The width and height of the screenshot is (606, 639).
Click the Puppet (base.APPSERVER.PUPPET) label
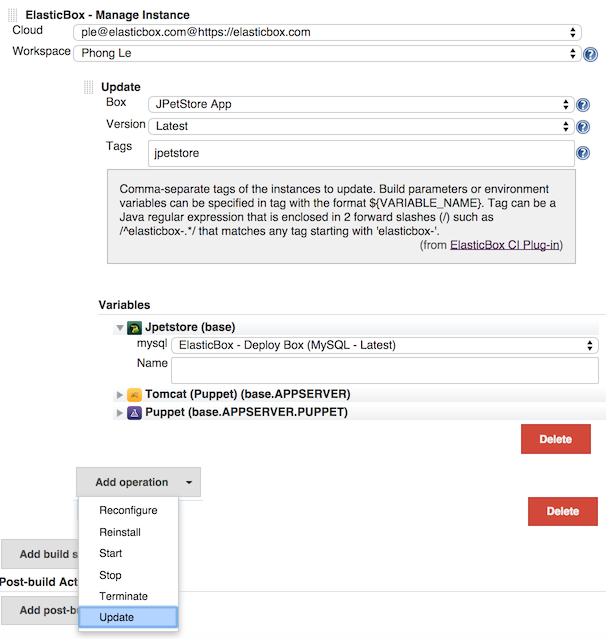coord(247,412)
